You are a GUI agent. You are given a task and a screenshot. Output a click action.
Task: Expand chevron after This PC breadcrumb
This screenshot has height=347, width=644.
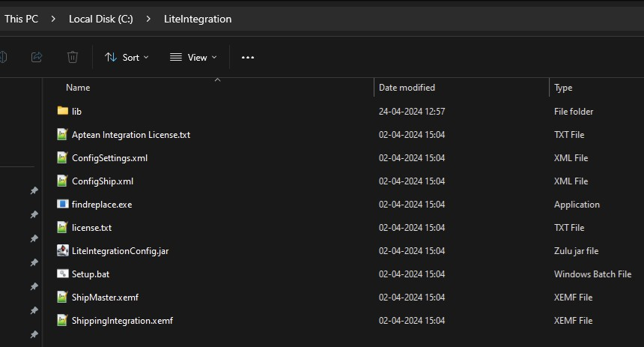click(x=53, y=19)
